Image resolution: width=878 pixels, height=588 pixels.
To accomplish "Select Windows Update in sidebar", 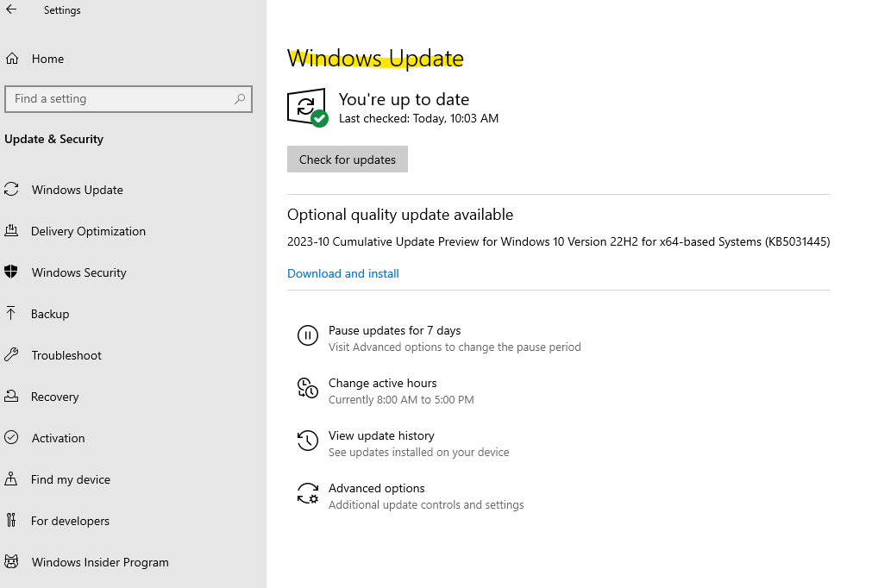I will [78, 190].
